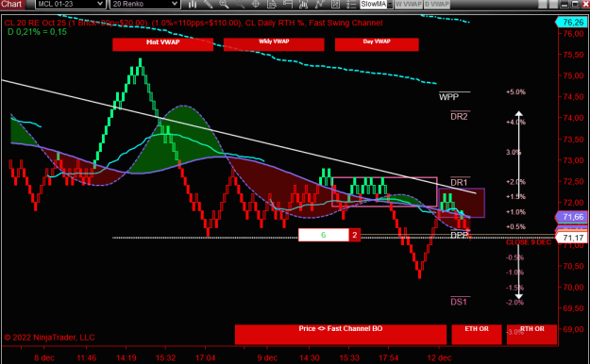
Task: Click the D 0,21% = 0,15 text
Action: pyautogui.click(x=37, y=32)
